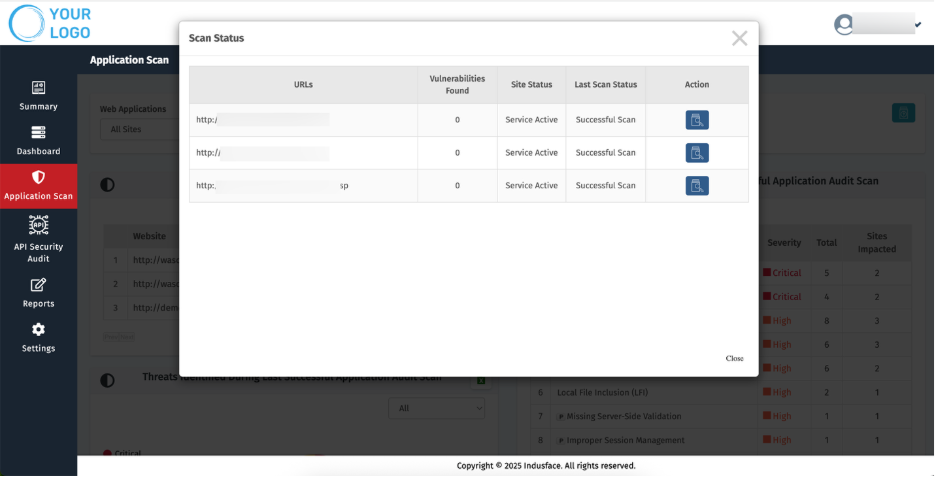This screenshot has height=477, width=936.
Task: Open scan report for second URL row
Action: click(x=697, y=153)
